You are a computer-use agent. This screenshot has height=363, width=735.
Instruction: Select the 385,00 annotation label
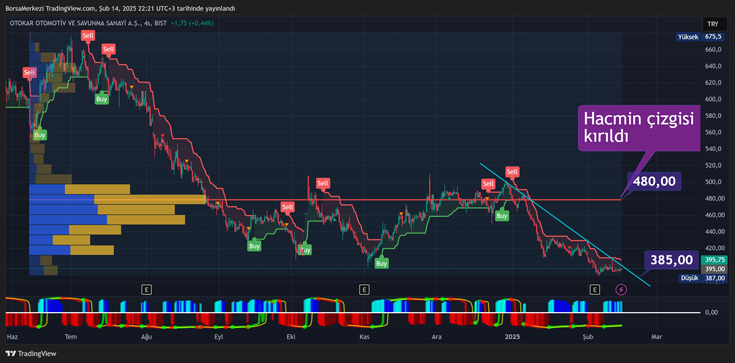[671, 260]
